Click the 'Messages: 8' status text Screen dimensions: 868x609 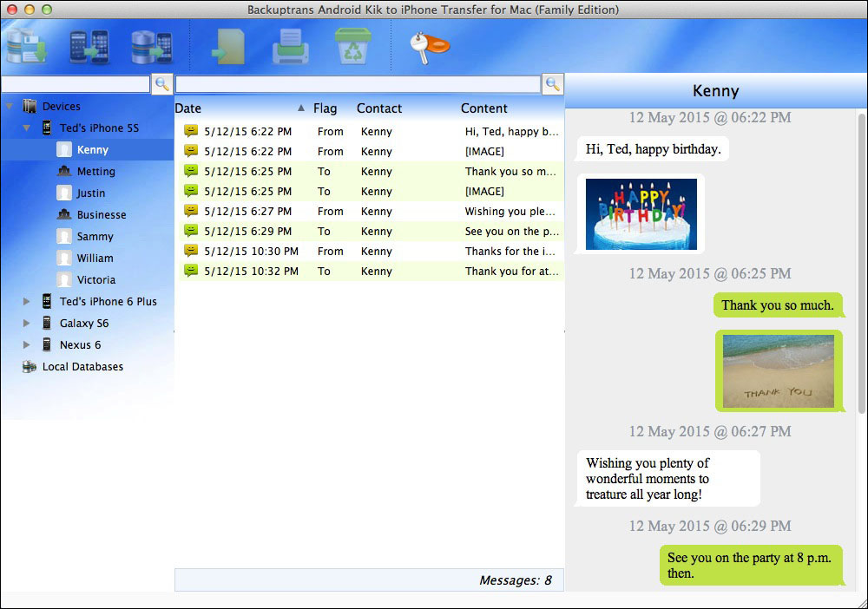[x=516, y=580]
